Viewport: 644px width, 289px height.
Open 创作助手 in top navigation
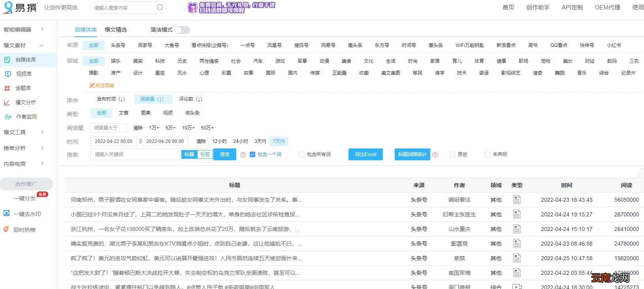tap(538, 7)
